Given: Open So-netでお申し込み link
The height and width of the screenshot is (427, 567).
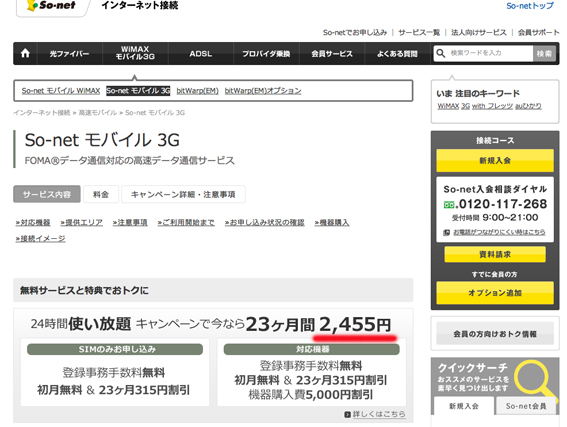Looking at the screenshot, I should click(355, 33).
